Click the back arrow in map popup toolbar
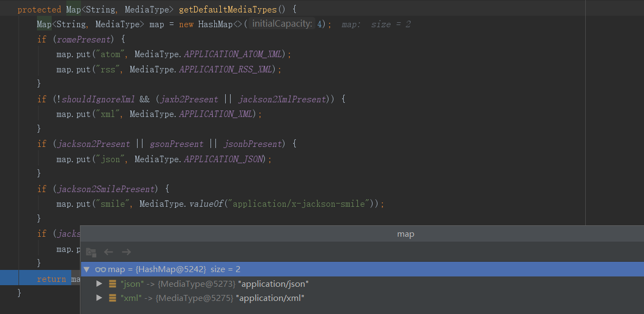644x314 pixels. [108, 252]
